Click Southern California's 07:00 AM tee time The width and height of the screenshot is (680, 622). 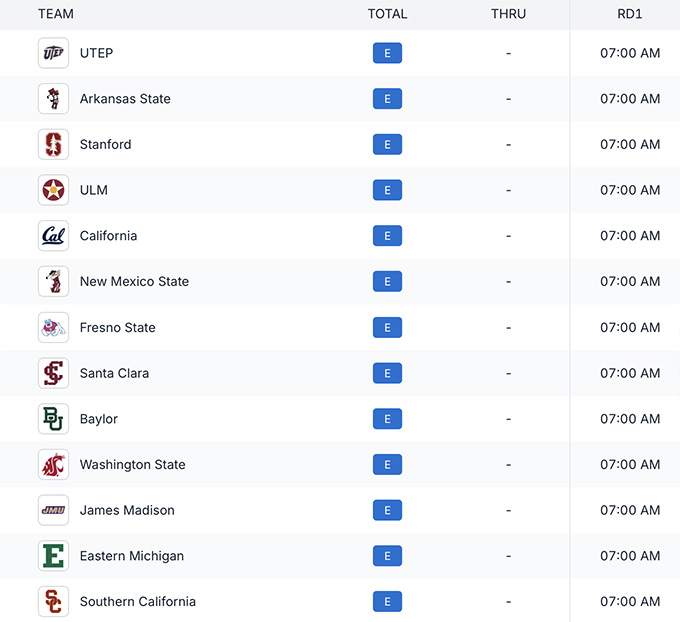coord(630,602)
